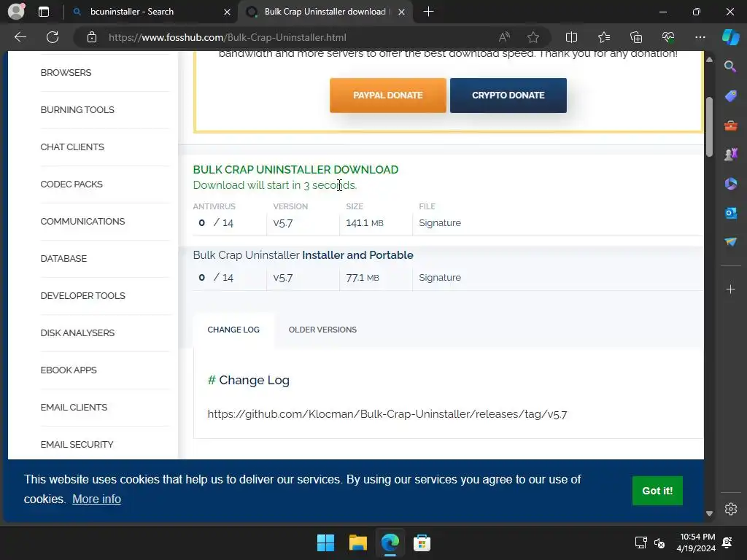Open the tab actions menu icon
Image resolution: width=747 pixels, height=560 pixels.
[44, 12]
